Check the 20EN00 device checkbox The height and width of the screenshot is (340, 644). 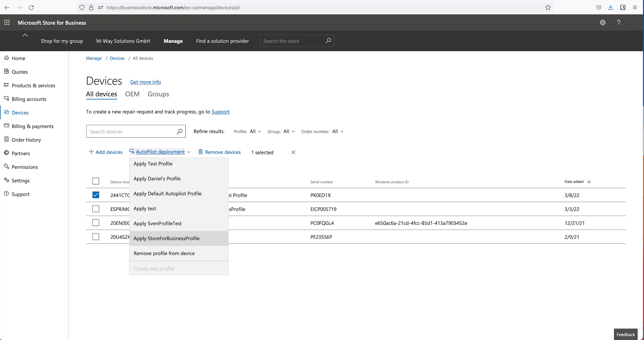pos(96,223)
